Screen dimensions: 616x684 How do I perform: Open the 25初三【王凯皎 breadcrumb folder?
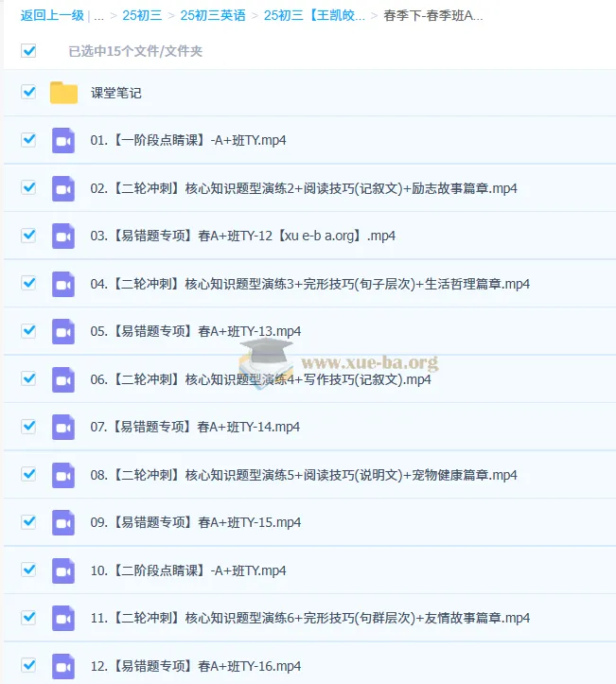(x=314, y=15)
